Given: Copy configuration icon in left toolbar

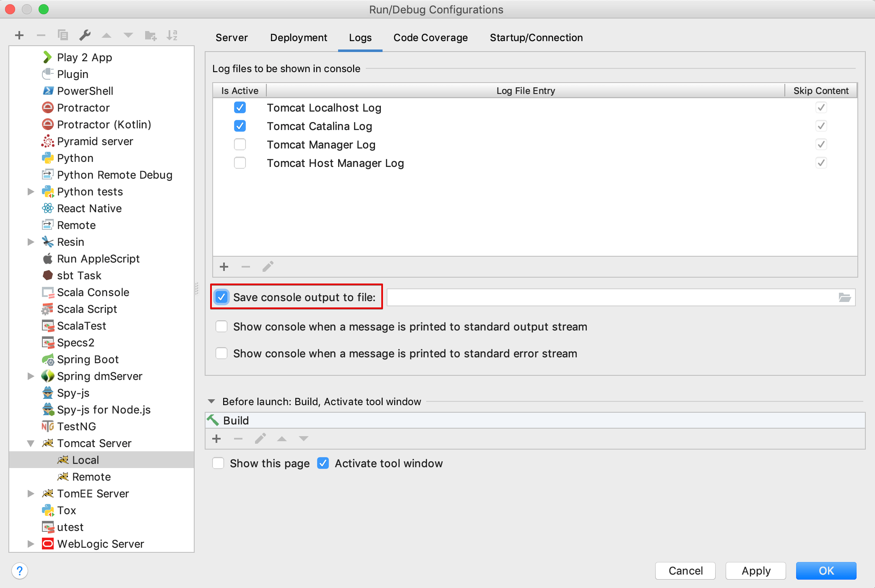Looking at the screenshot, I should [x=63, y=35].
